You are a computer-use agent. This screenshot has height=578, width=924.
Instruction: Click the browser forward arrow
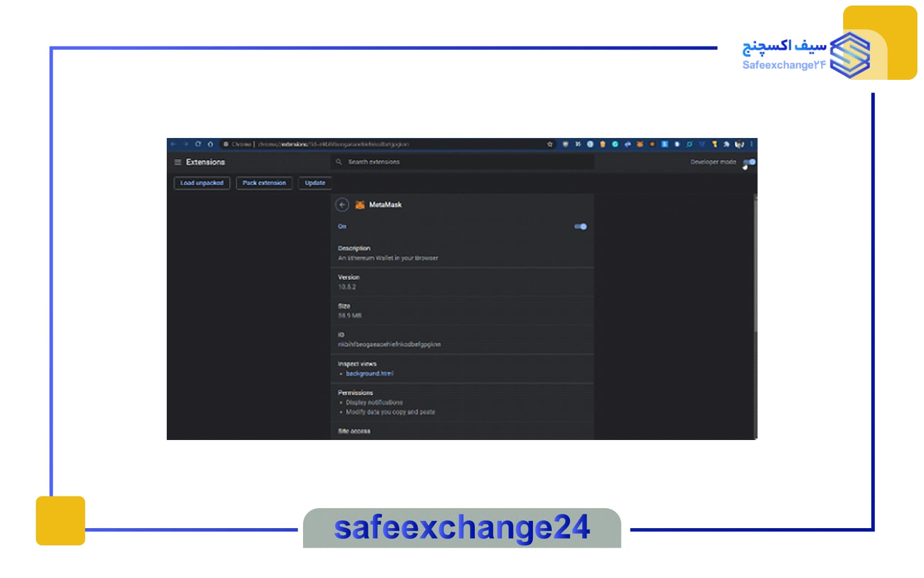click(x=186, y=144)
